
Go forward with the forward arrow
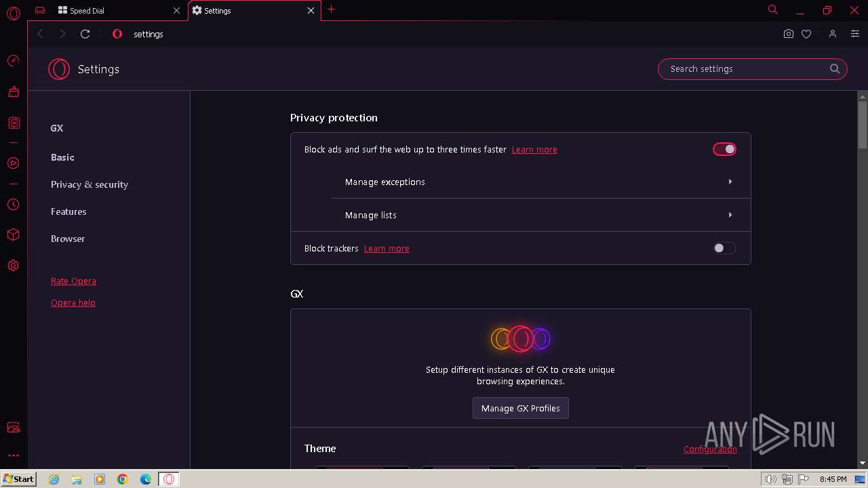(62, 34)
